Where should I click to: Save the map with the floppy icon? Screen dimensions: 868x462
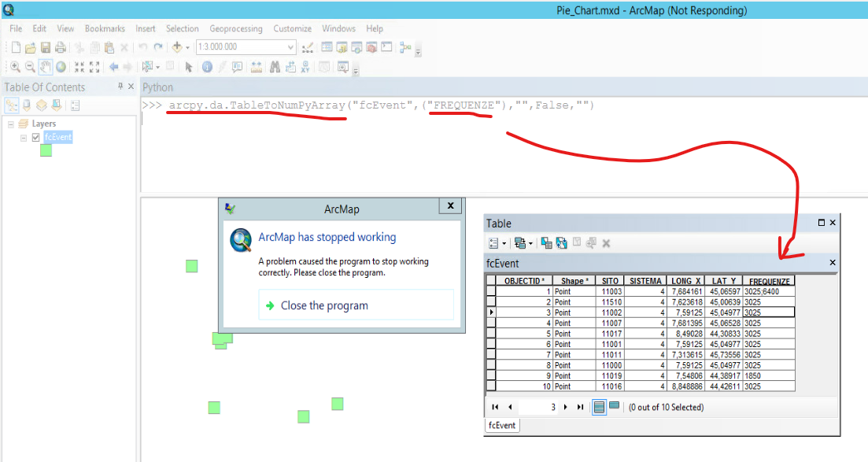coord(46,48)
